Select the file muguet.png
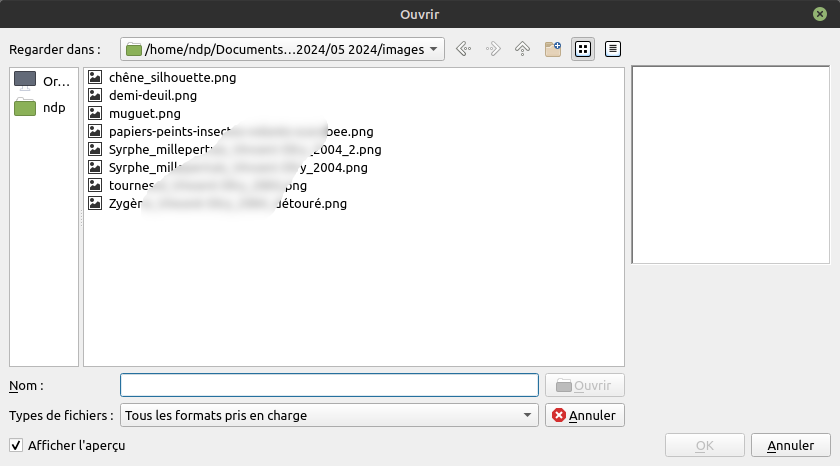Screen dimensions: 840x466 point(144,113)
